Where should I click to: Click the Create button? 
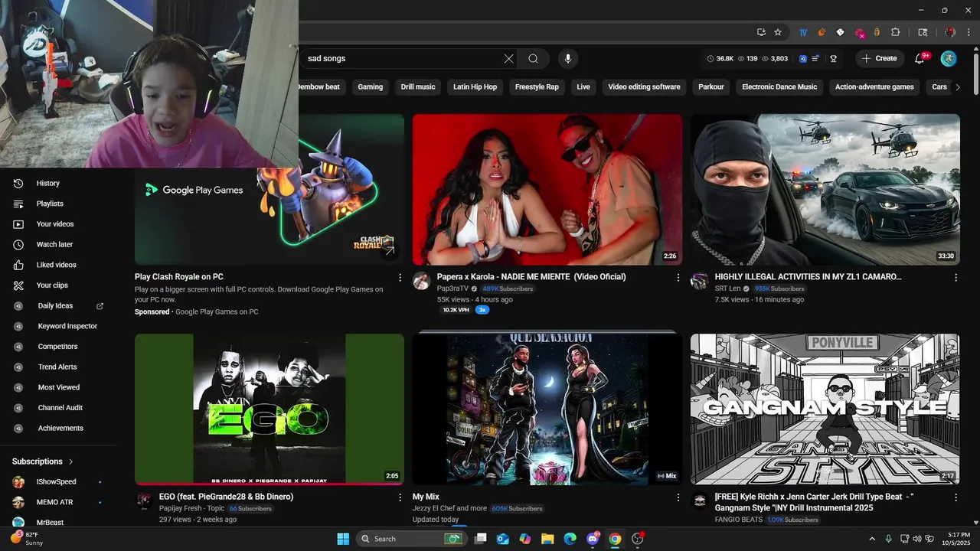[879, 58]
